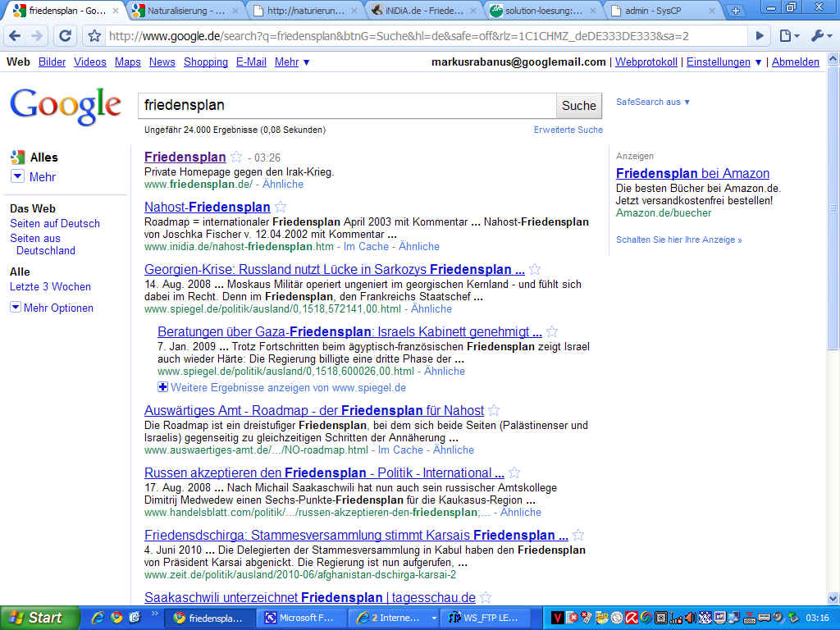Open the page menu icon
840x630 pixels.
[x=789, y=36]
